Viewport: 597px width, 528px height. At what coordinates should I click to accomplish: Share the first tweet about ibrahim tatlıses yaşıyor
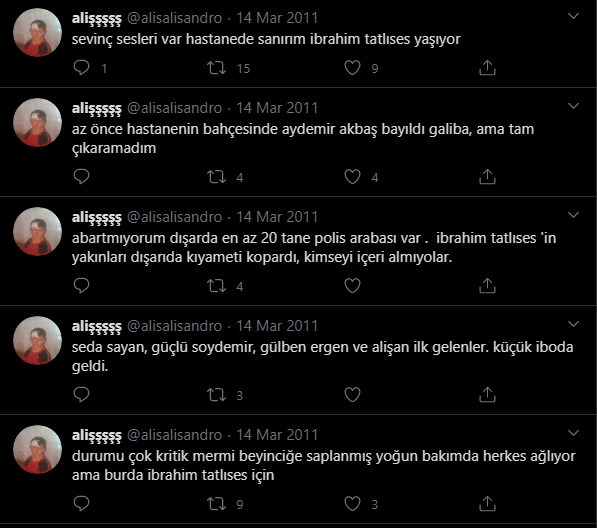[x=487, y=68]
